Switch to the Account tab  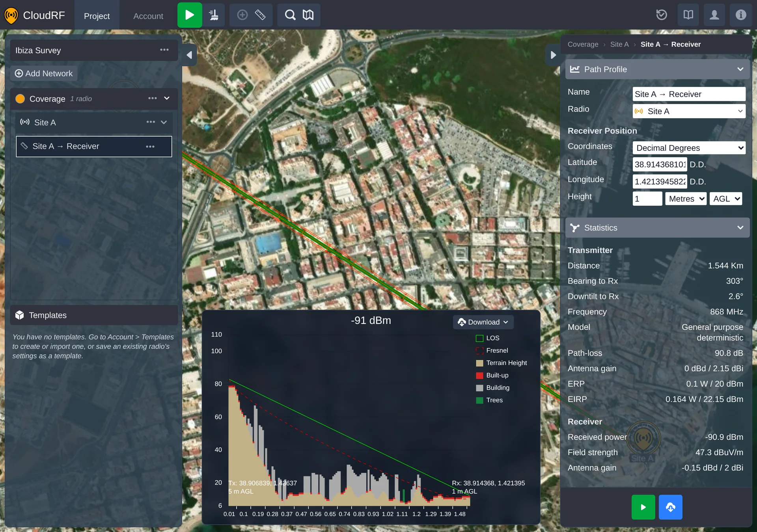(148, 16)
